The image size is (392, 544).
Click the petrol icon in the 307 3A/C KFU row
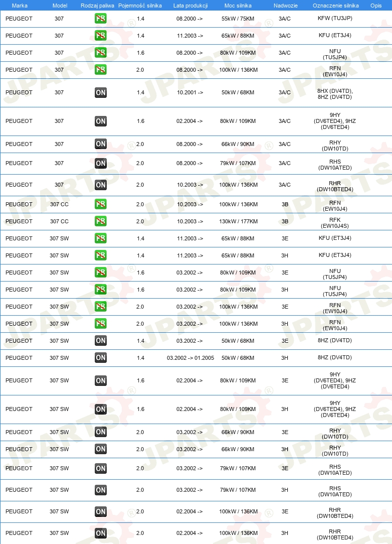pos(101,36)
